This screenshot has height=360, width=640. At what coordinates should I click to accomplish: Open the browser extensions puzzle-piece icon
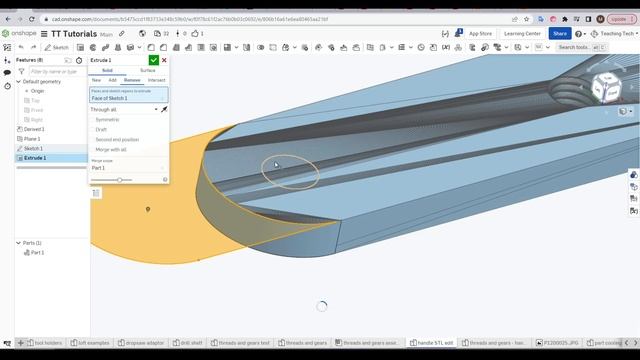[565, 19]
